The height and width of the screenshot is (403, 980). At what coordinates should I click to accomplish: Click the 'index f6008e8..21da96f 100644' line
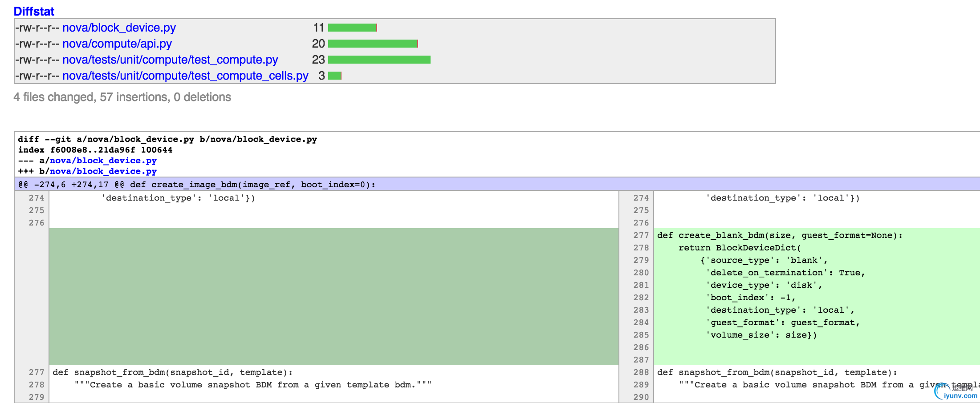pyautogui.click(x=95, y=150)
